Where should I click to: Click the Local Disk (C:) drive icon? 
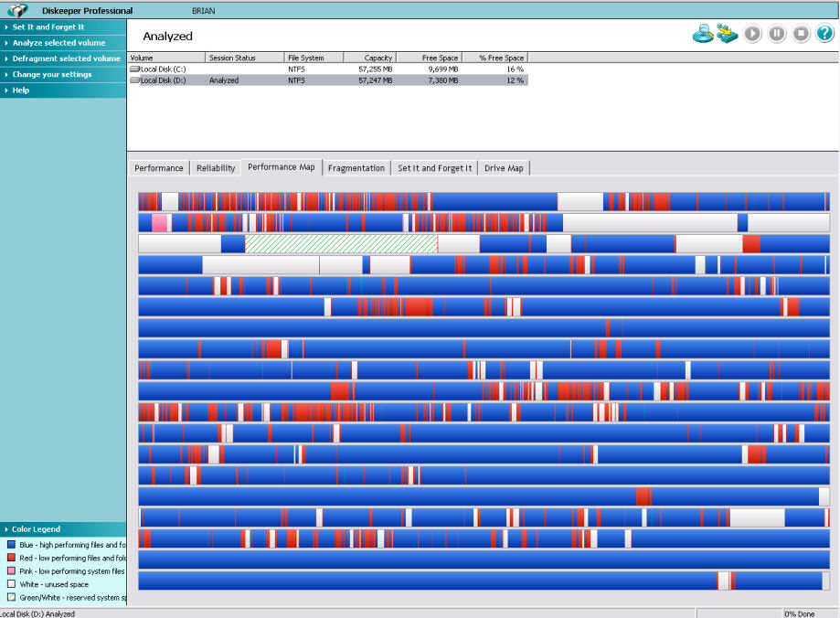coord(134,69)
